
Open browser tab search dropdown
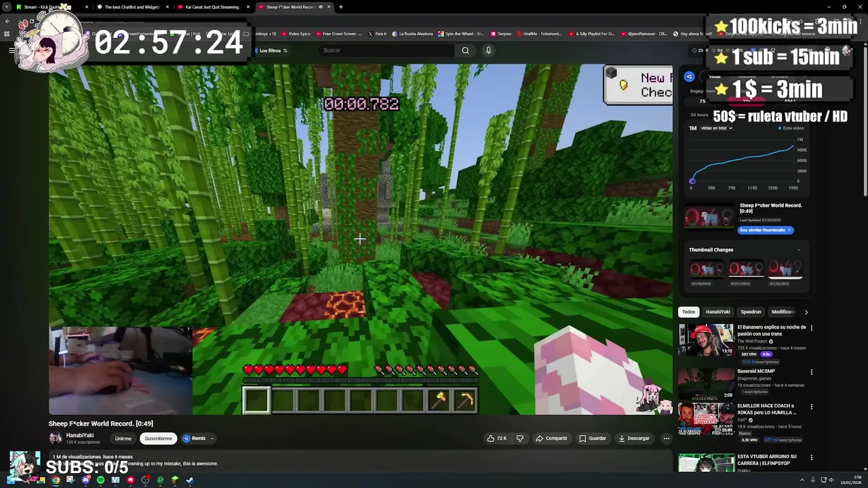(7, 7)
